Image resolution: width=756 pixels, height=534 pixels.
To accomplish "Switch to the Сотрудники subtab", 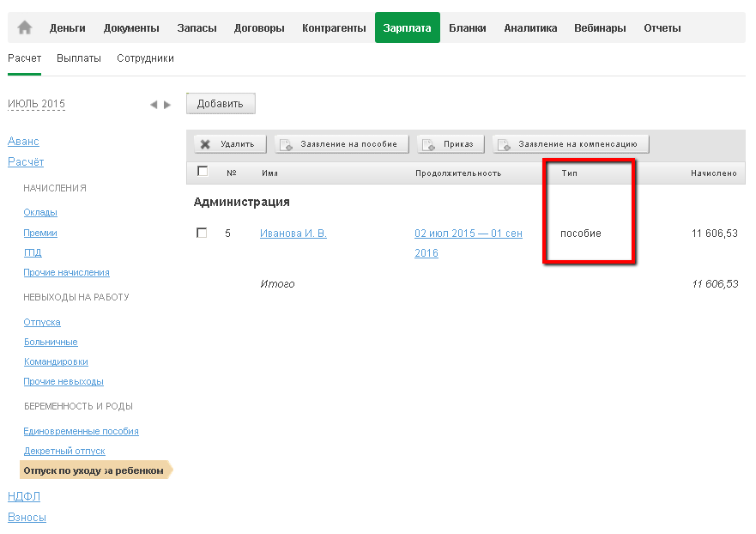I will pyautogui.click(x=145, y=58).
